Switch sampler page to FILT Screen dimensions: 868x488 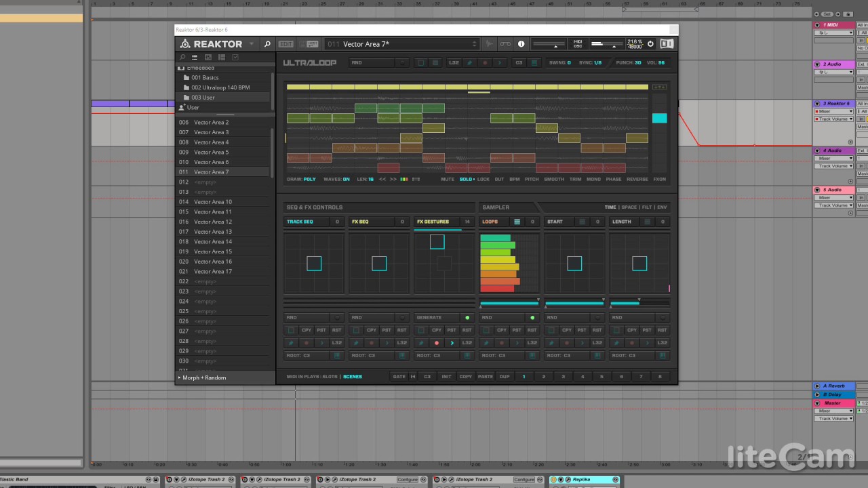[647, 207]
